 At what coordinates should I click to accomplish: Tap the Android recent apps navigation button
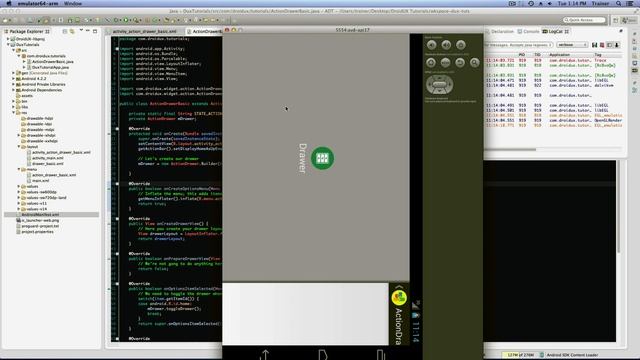380,355
